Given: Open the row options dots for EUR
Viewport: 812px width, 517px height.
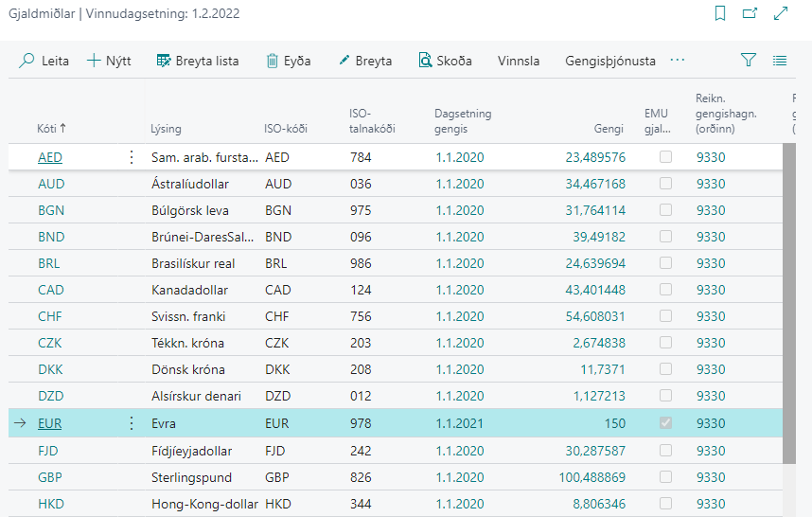Looking at the screenshot, I should pyautogui.click(x=132, y=424).
